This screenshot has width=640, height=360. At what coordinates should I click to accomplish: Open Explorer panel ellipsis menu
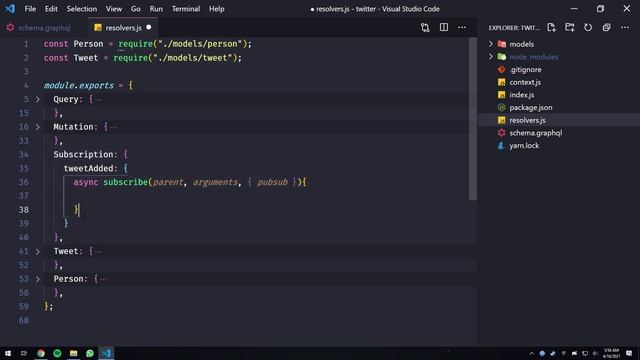click(x=625, y=27)
